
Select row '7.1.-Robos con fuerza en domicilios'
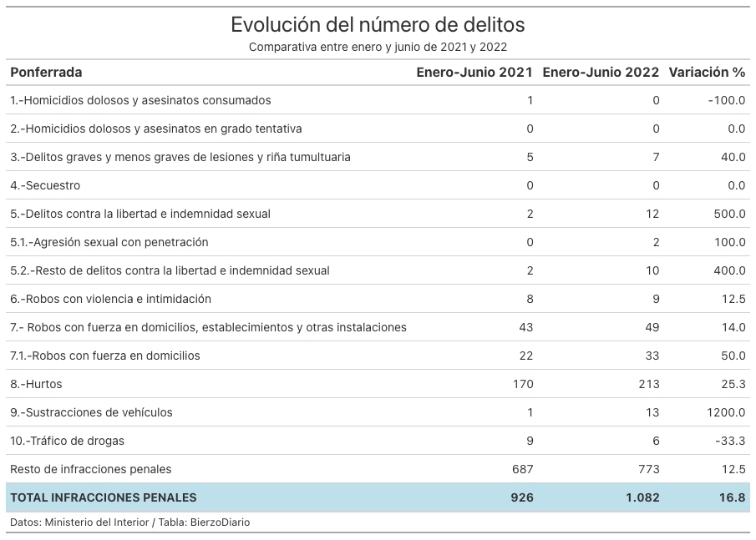(x=378, y=356)
